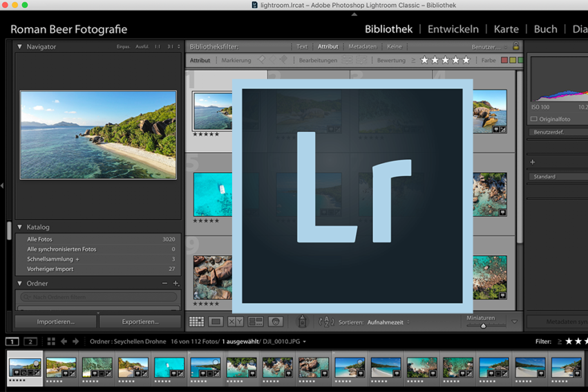Select Alle Fotos catalog row

[98, 239]
